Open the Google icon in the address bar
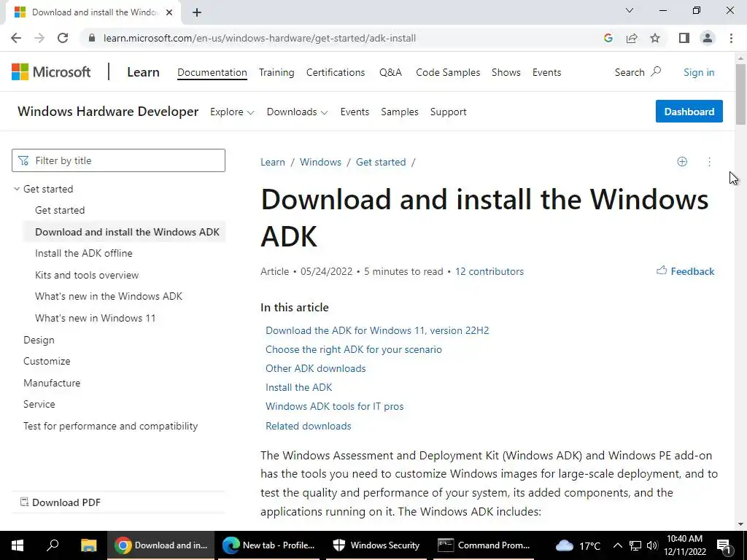Image resolution: width=747 pixels, height=560 pixels. 608,38
